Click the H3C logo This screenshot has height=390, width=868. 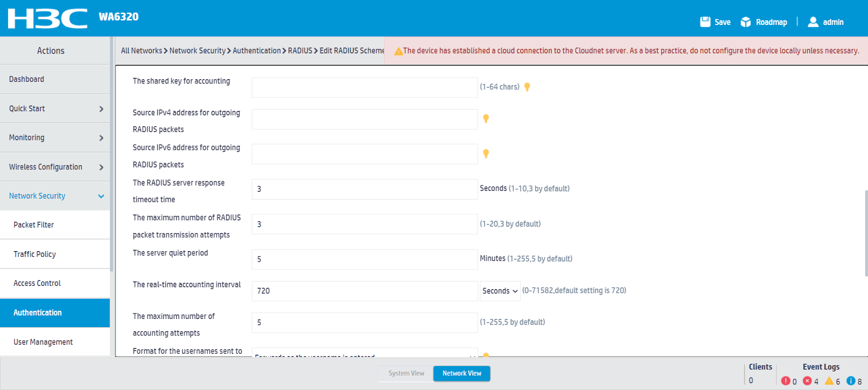[x=47, y=18]
